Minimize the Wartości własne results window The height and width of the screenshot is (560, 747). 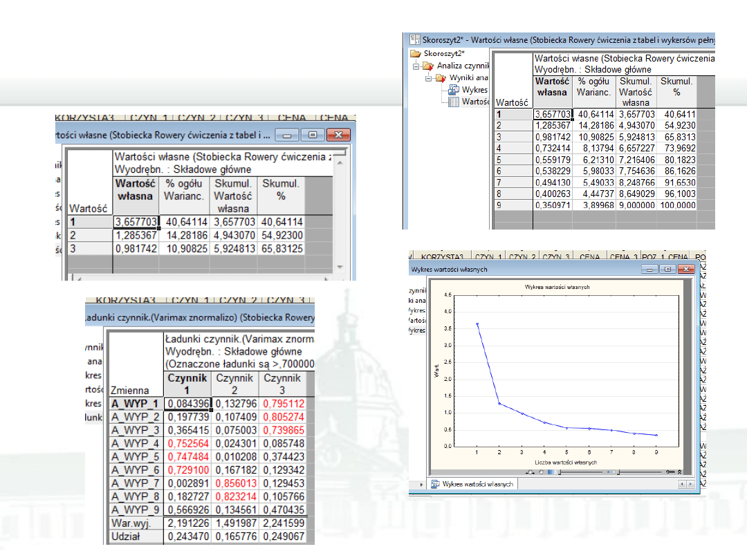(x=288, y=134)
